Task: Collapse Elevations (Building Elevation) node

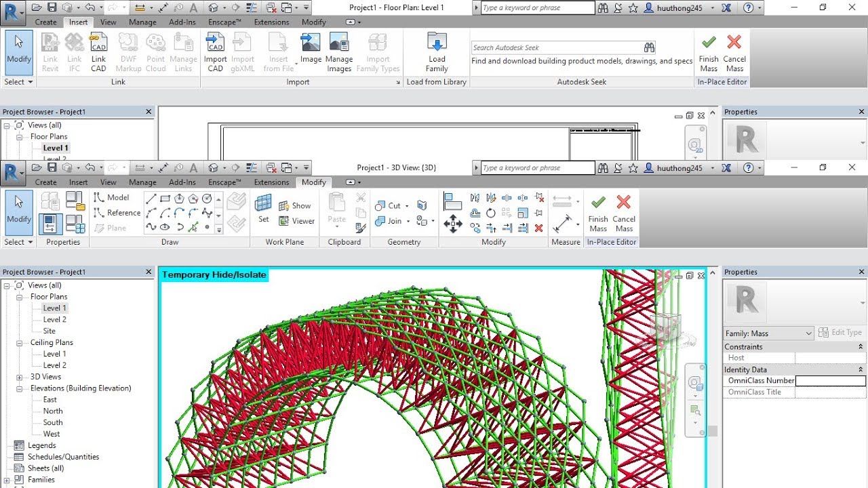Action: coord(20,388)
